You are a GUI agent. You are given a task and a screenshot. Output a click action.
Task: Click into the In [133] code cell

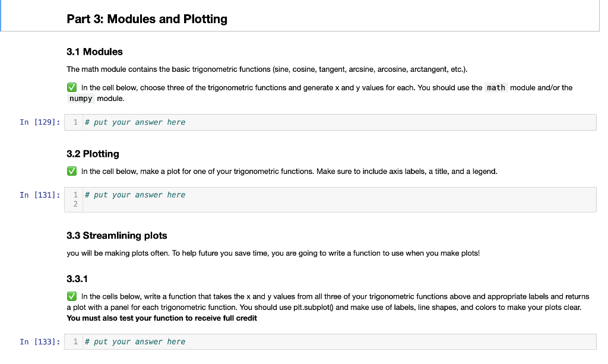338,342
